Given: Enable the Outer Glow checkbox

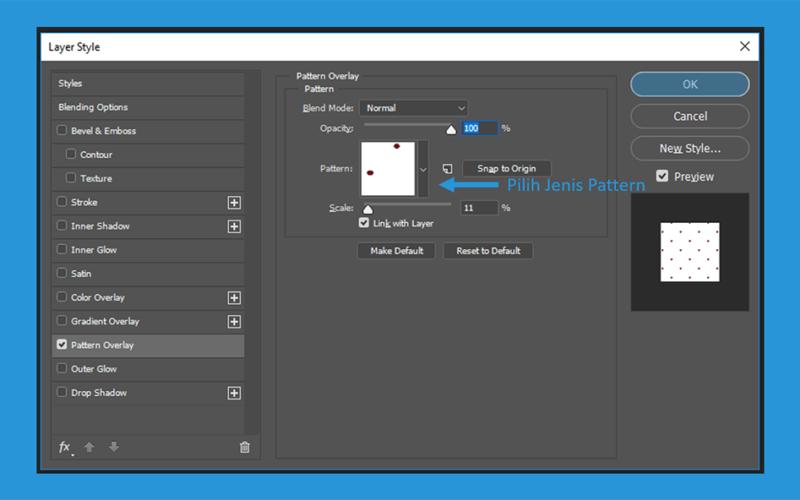Looking at the screenshot, I should [62, 368].
